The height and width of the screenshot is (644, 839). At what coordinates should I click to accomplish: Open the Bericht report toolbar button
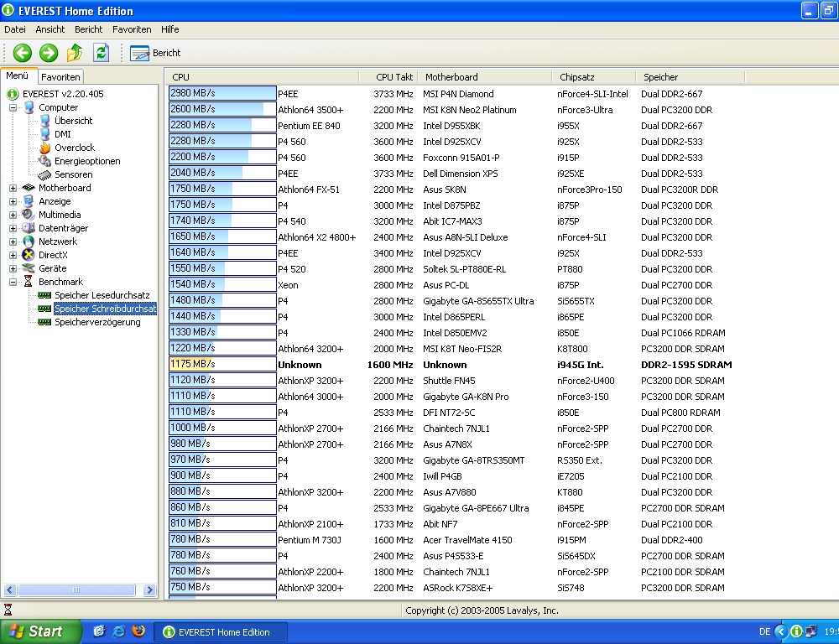click(155, 53)
